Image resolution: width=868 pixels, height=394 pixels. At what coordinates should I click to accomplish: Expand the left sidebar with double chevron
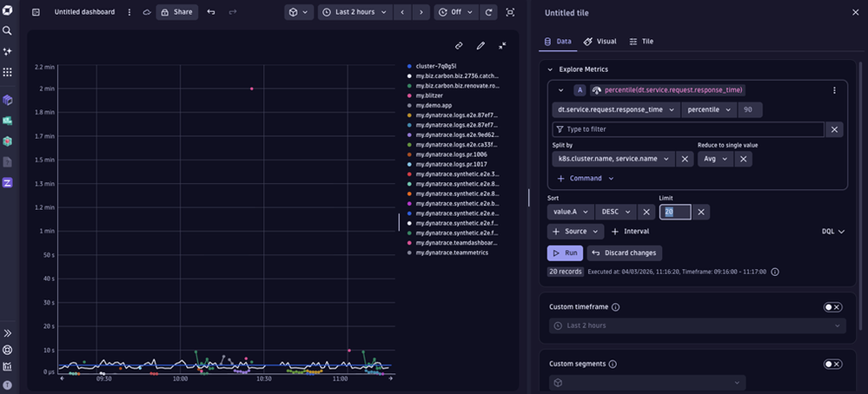click(7, 333)
